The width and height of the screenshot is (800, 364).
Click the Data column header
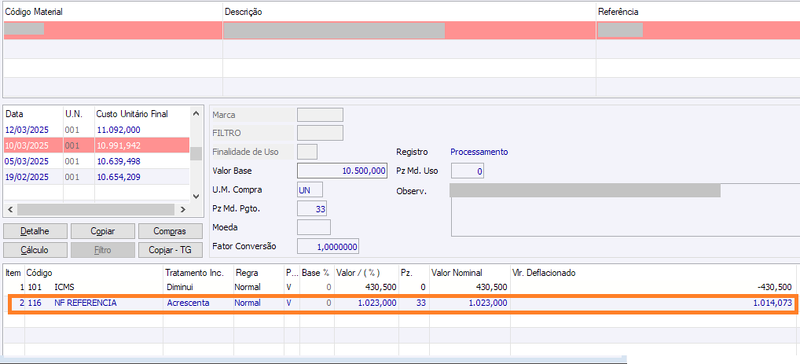coord(14,114)
